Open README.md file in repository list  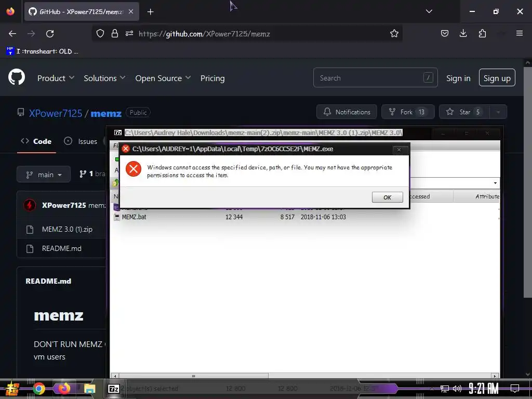(61, 248)
